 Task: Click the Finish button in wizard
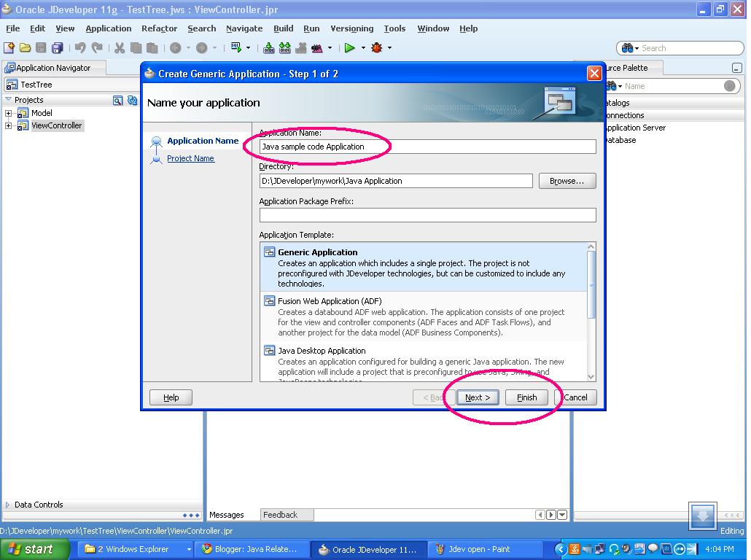pyautogui.click(x=527, y=397)
